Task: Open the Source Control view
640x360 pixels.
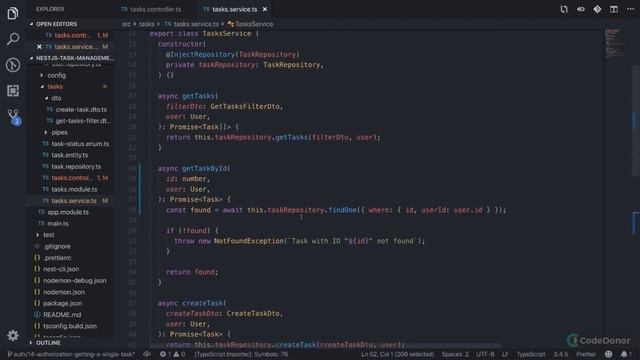Action: point(13,116)
